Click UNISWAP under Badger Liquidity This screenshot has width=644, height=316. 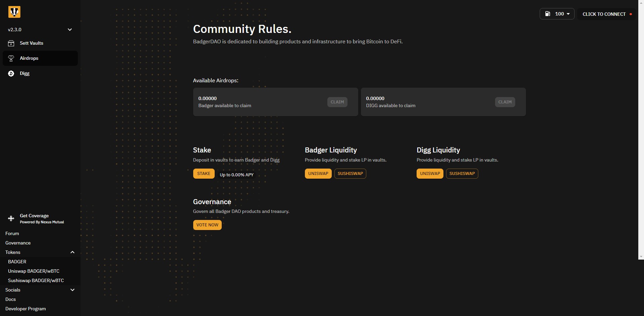click(x=318, y=174)
